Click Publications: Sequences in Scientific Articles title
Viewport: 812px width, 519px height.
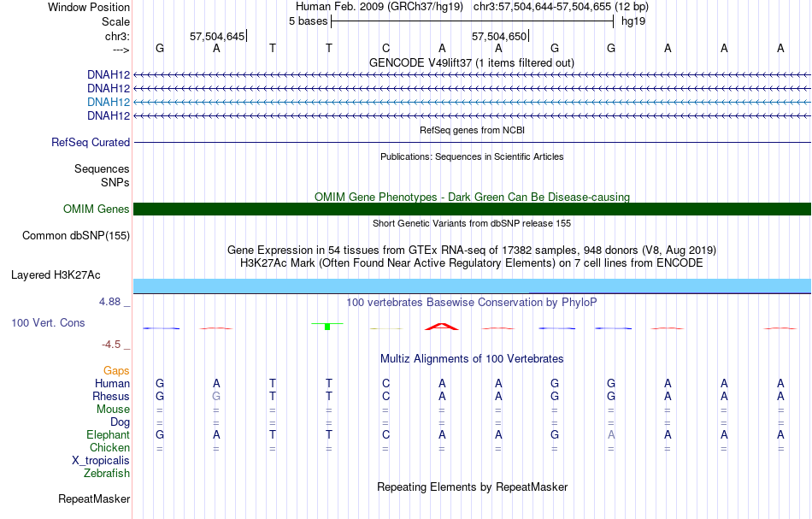(x=472, y=156)
